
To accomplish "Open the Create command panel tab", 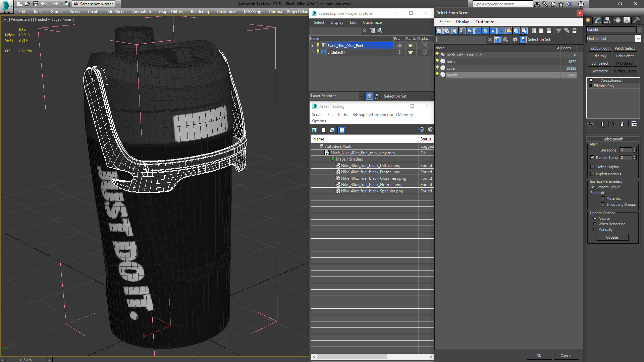I will (x=588, y=20).
